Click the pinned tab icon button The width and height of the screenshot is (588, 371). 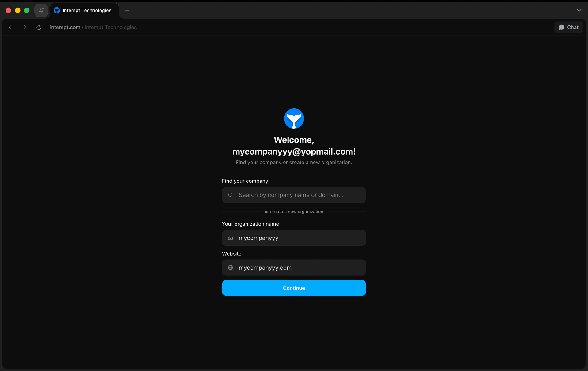41,10
